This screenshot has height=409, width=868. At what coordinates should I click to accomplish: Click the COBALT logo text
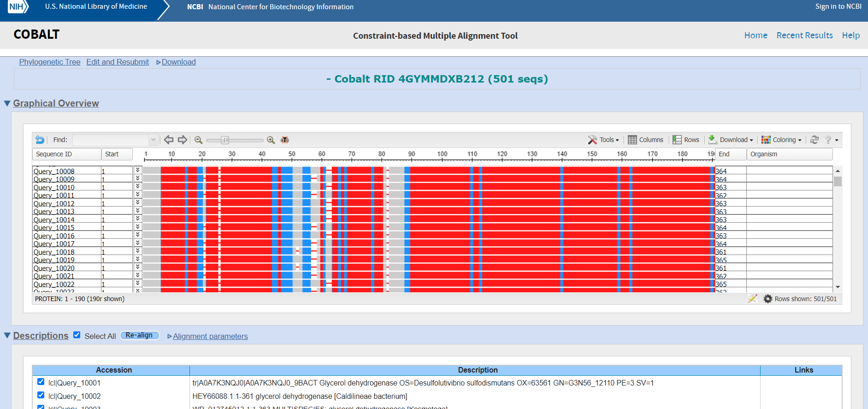coord(36,35)
